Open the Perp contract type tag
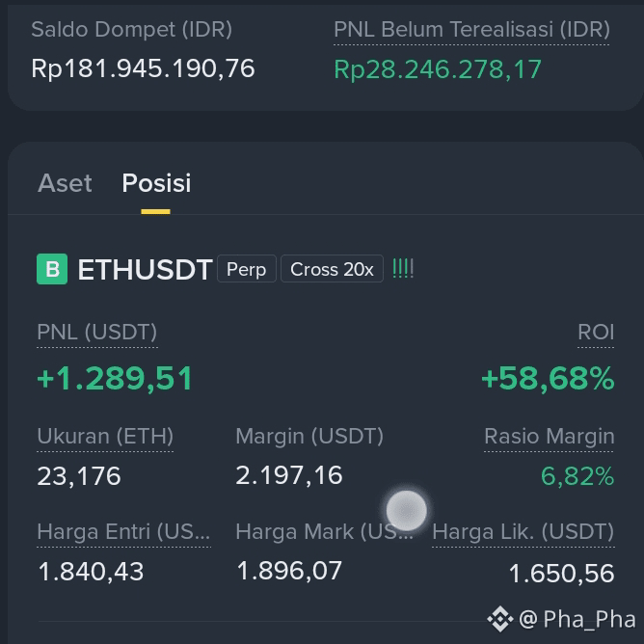This screenshot has height=644, width=644. pyautogui.click(x=247, y=269)
